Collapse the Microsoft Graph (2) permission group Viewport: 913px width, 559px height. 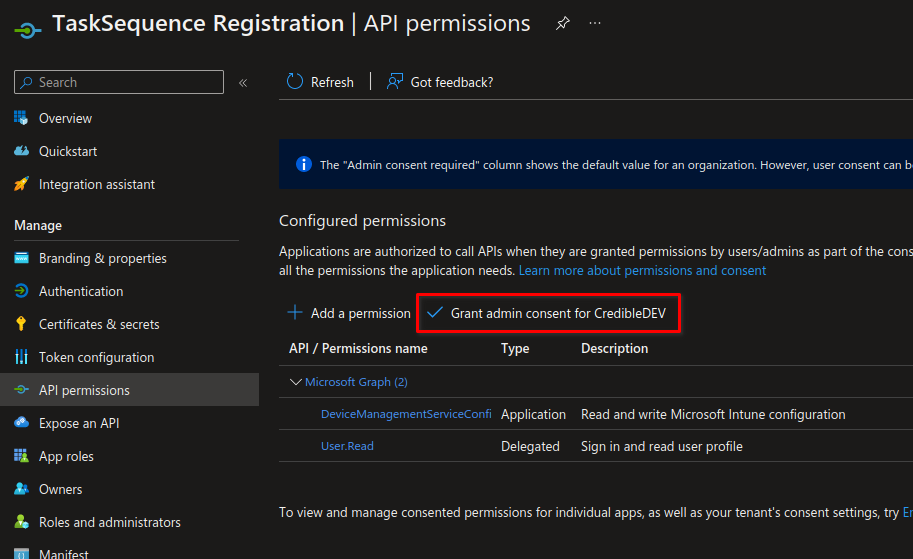(296, 382)
